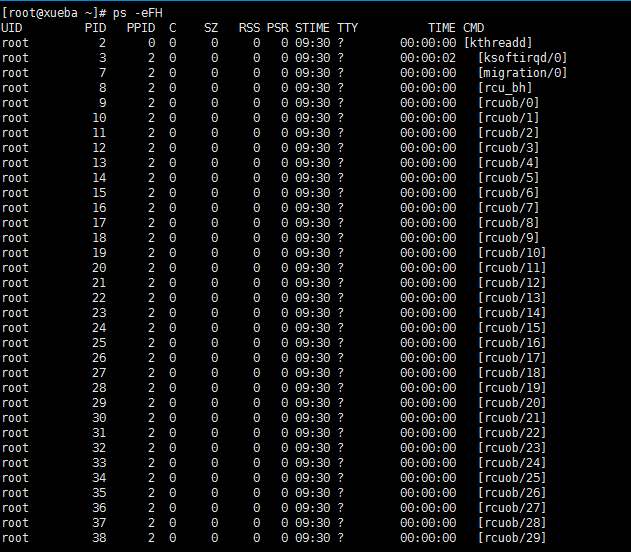Image resolution: width=631 pixels, height=552 pixels.
Task: Select the [rcuob/20] process name
Action: tap(512, 403)
